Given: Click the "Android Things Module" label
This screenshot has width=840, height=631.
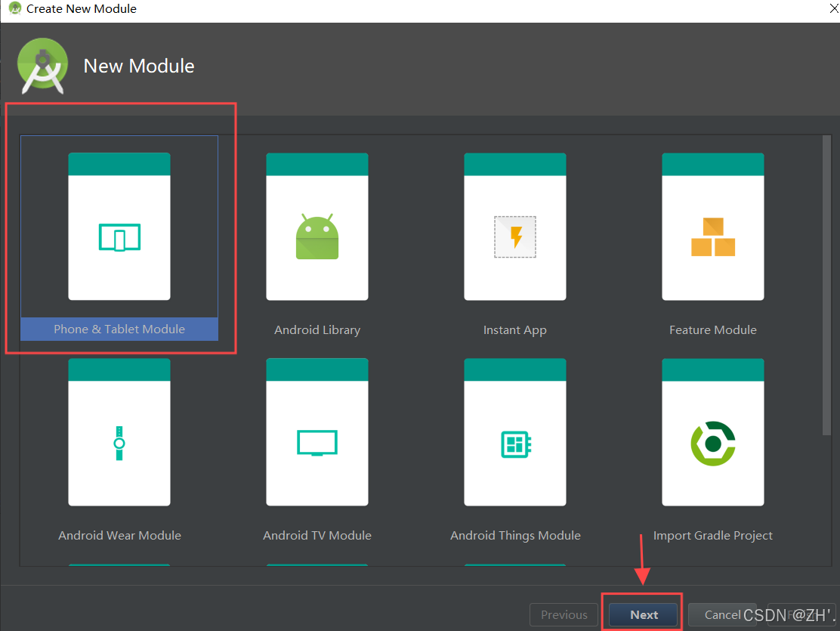Looking at the screenshot, I should coord(515,536).
